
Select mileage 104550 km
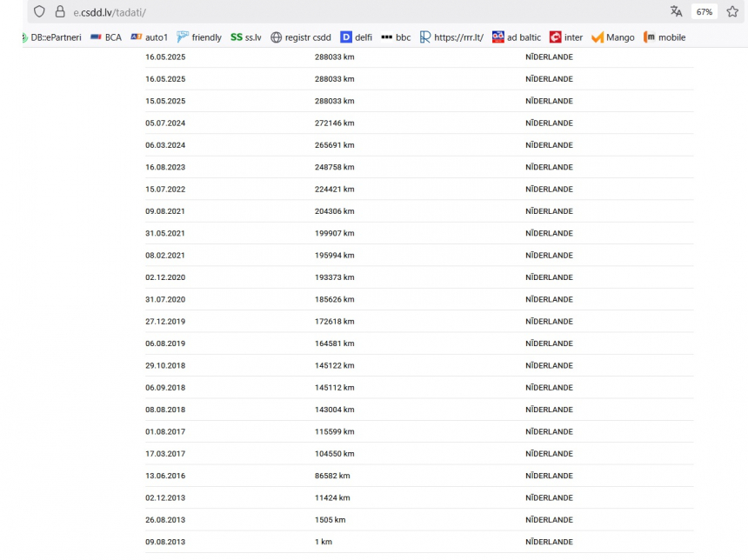tap(334, 454)
